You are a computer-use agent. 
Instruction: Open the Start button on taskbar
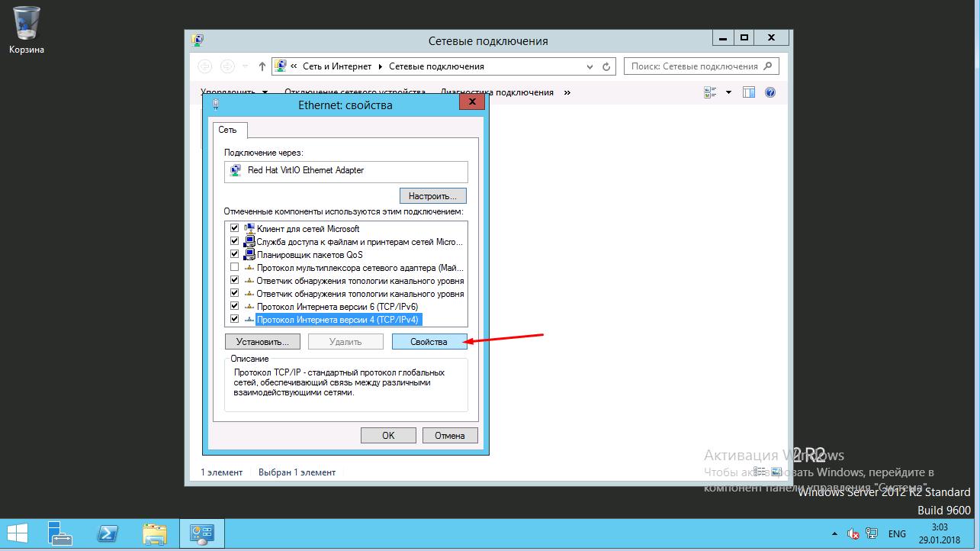coord(18,534)
